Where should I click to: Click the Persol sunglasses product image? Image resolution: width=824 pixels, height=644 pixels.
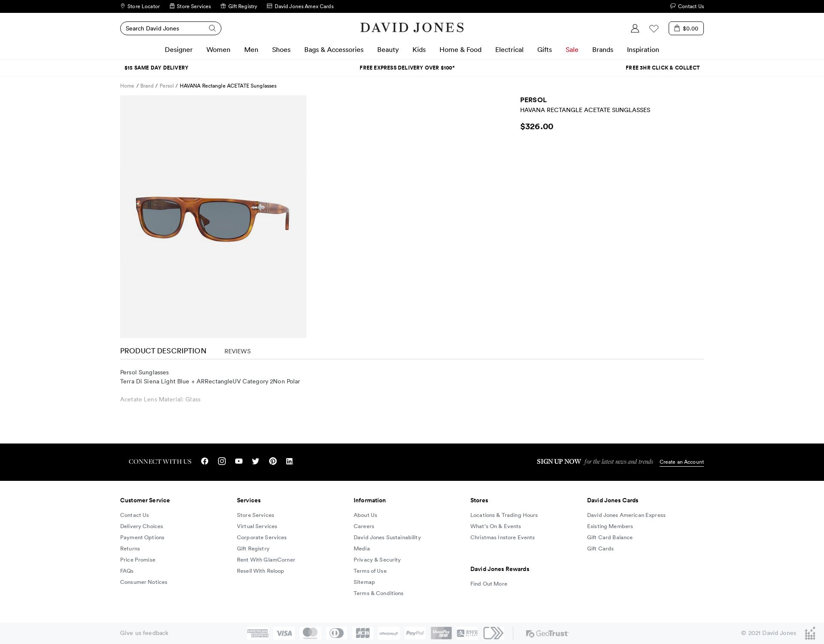(x=213, y=216)
